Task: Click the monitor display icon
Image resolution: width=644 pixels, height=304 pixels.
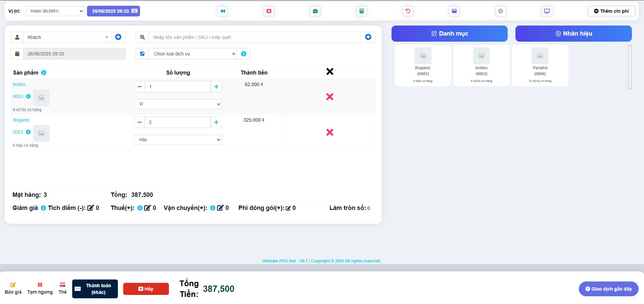Action: tap(547, 11)
